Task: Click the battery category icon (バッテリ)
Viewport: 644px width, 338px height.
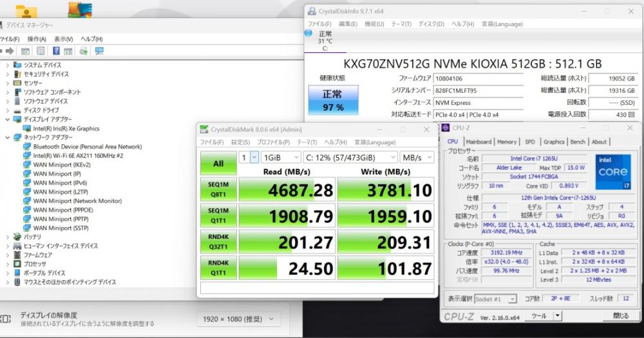Action: [x=17, y=237]
